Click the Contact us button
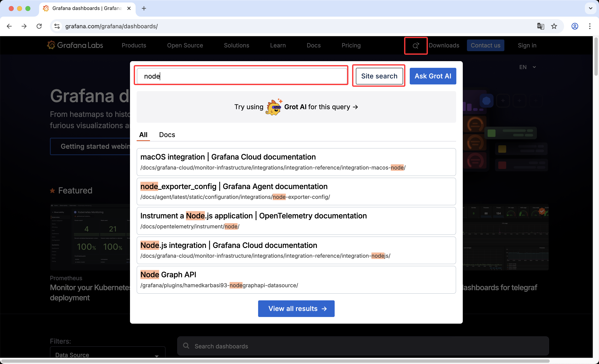Screen dimensions: 599x364 pos(485,46)
